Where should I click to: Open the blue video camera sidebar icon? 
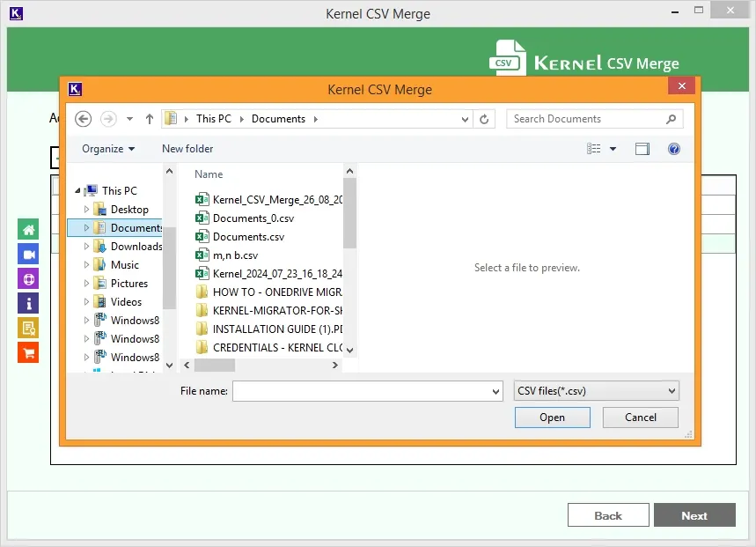coord(28,255)
